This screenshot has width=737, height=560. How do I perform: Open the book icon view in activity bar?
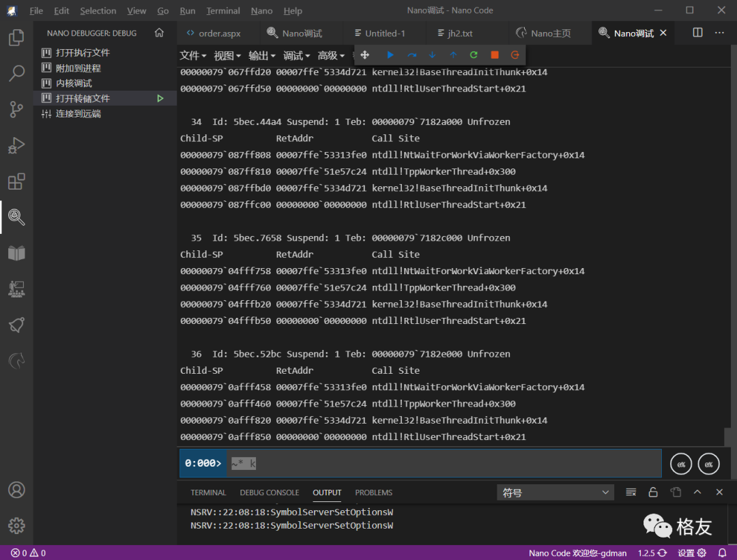16,253
